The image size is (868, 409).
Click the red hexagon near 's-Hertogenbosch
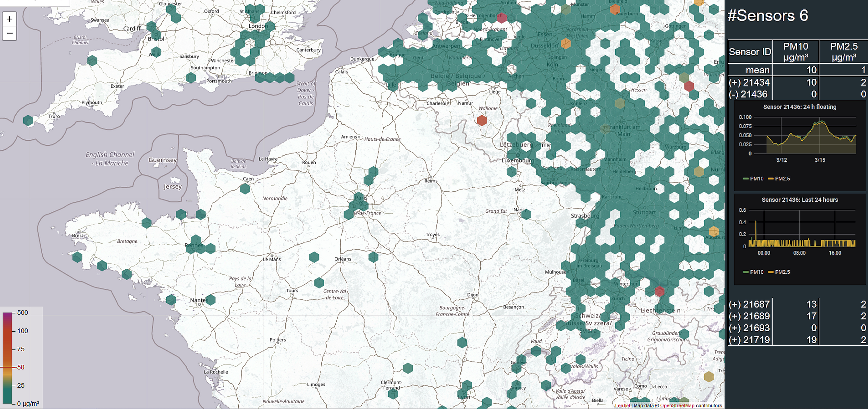[501, 18]
